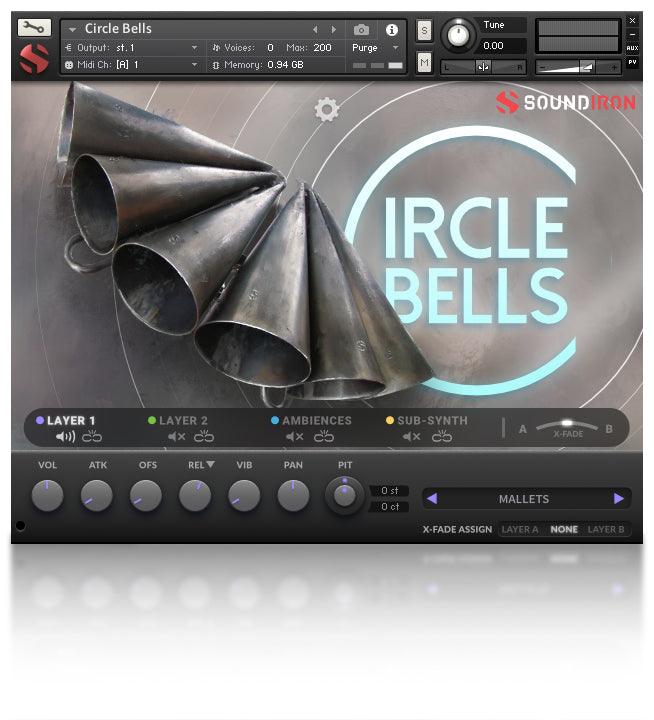This screenshot has width=654, height=720.
Task: Unmute Layer 2 speaker icon
Action: 176,437
